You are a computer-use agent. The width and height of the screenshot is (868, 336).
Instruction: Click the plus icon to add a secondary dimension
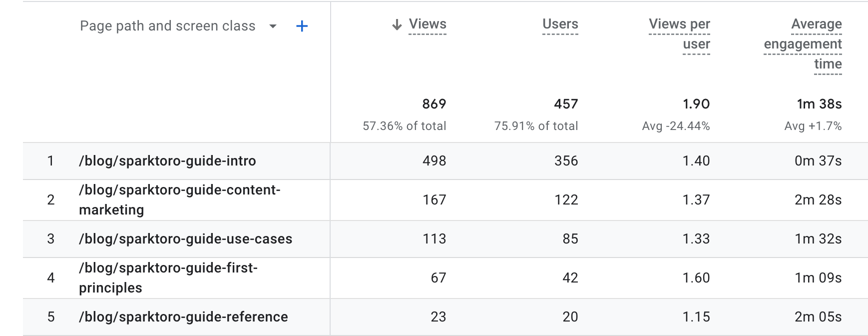tap(302, 26)
